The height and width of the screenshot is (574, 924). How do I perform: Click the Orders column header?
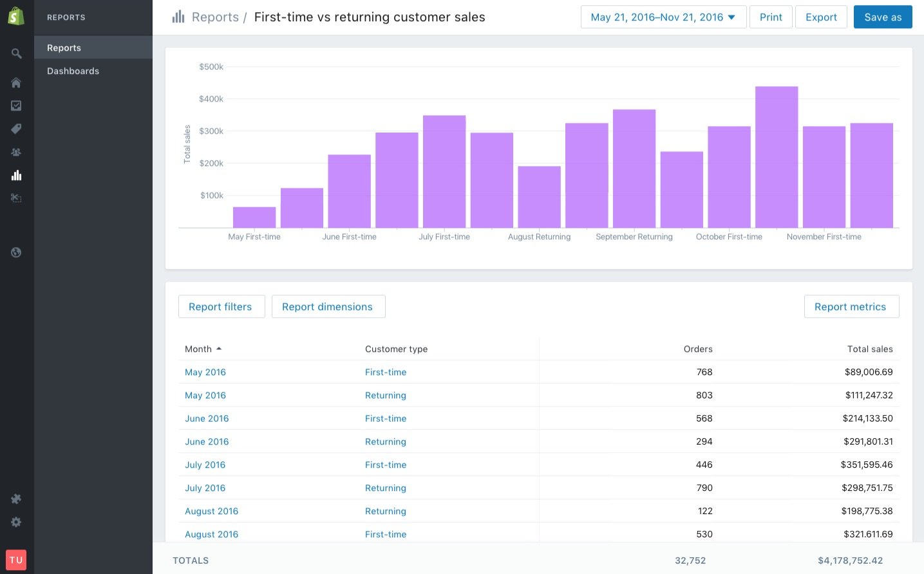click(698, 349)
